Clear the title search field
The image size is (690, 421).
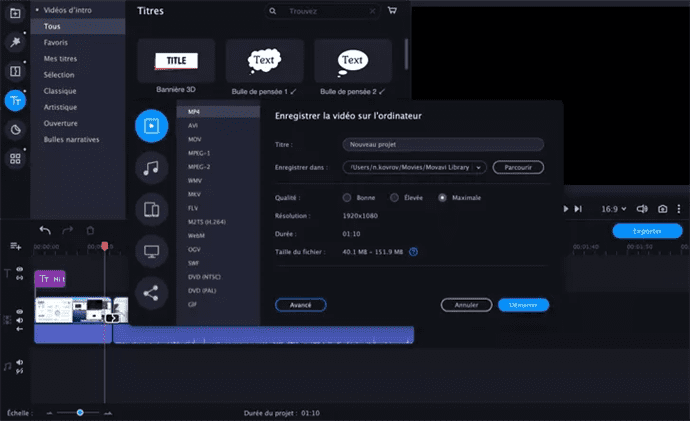[x=372, y=11]
